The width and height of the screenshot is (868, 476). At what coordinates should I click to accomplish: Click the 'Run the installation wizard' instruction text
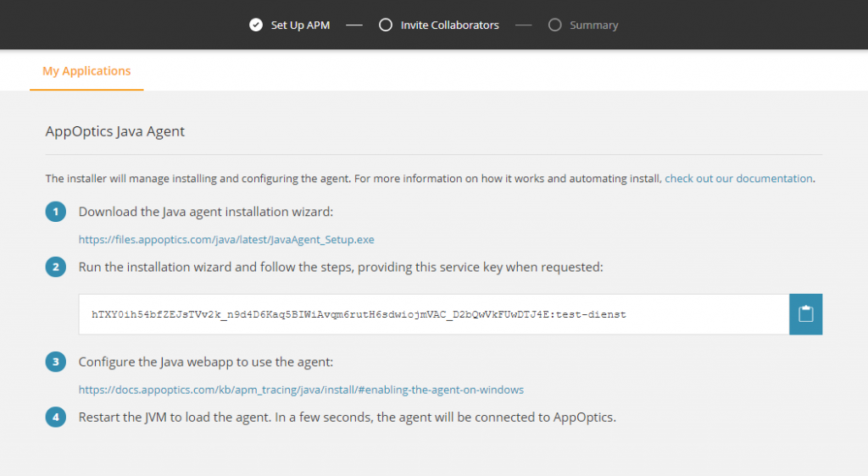click(x=340, y=267)
